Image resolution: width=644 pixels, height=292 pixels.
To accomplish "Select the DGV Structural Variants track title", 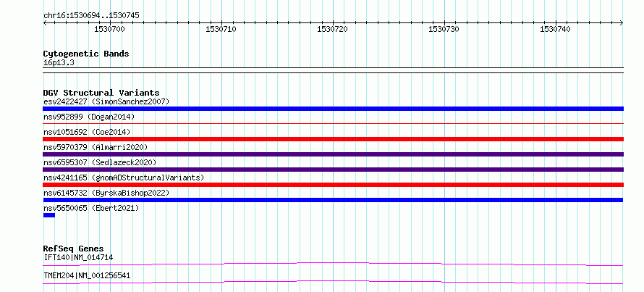I will (101, 93).
